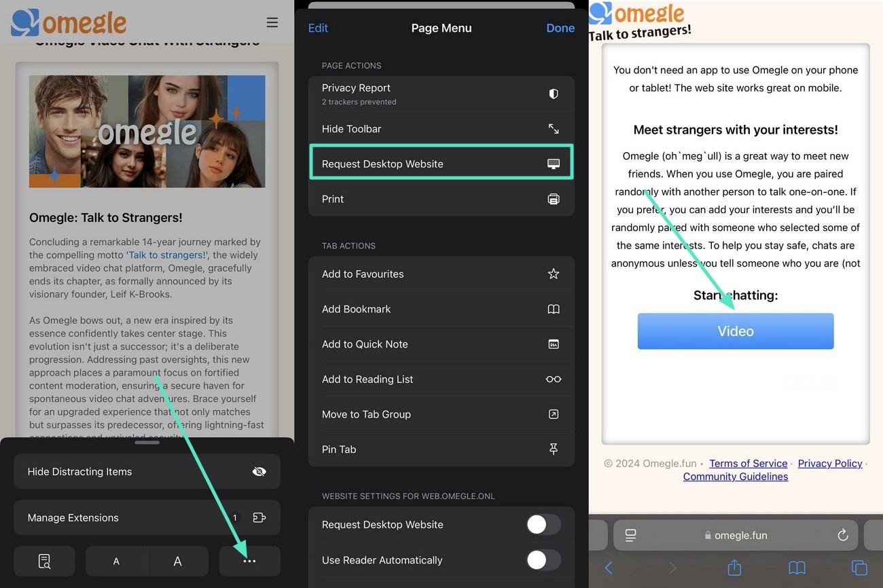
Task: Go back with Safari back arrow
Action: click(609, 568)
